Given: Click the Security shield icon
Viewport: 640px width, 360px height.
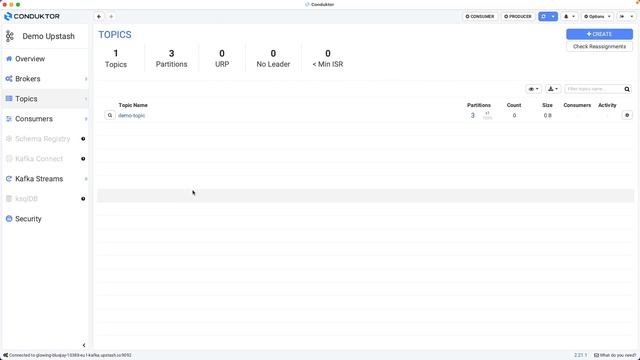Looking at the screenshot, I should click(9, 219).
